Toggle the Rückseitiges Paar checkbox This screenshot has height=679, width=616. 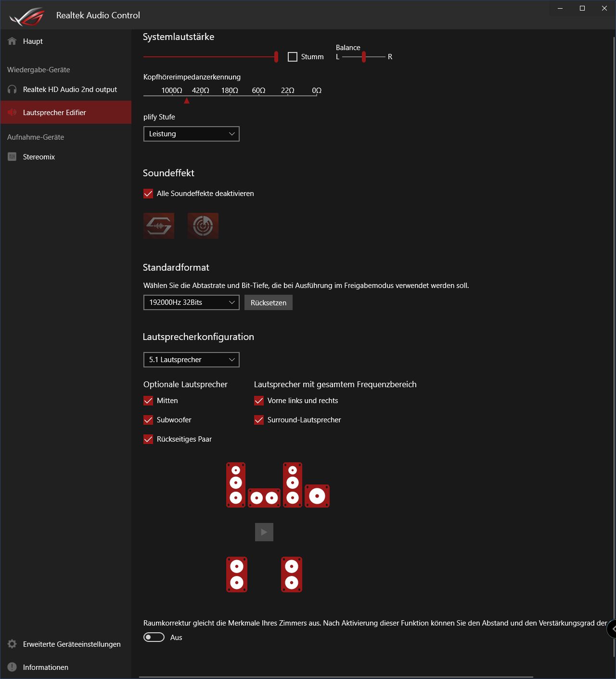pos(148,439)
